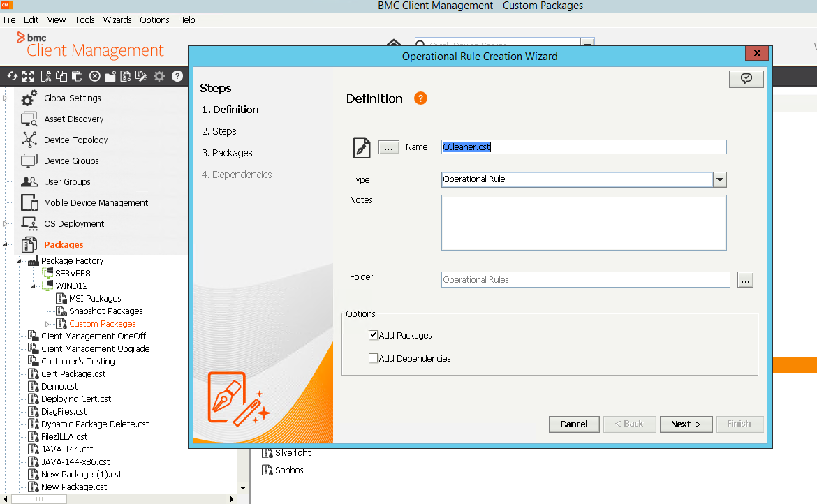
Task: Collapse the WIND12 tree node
Action: click(x=33, y=286)
